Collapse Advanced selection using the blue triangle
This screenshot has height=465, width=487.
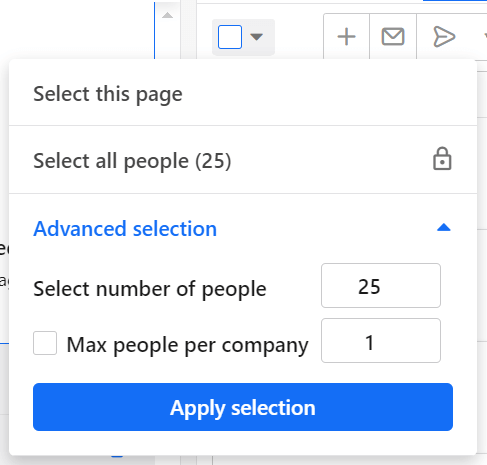(444, 228)
